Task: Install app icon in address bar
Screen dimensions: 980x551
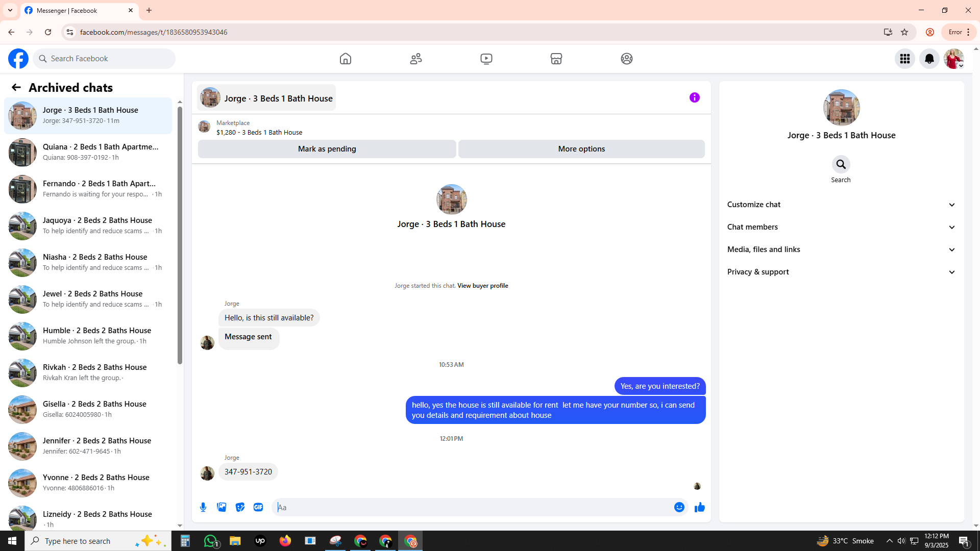Action: pyautogui.click(x=888, y=32)
